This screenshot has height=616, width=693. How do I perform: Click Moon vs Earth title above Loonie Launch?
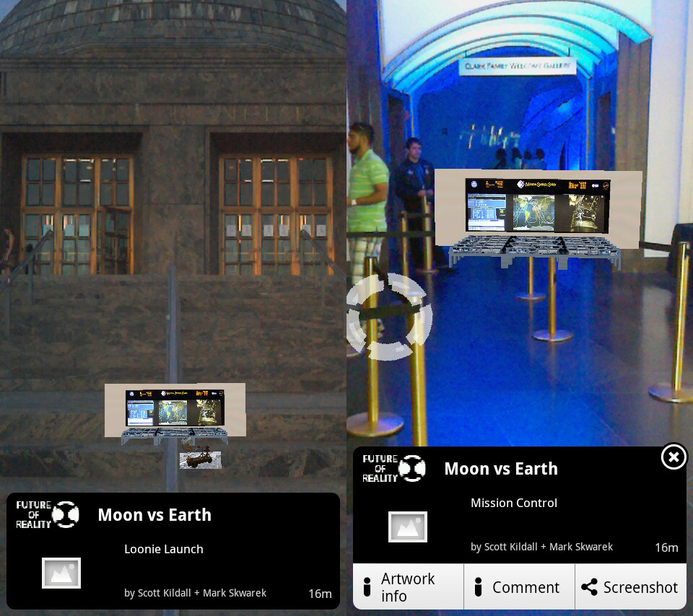pyautogui.click(x=154, y=515)
